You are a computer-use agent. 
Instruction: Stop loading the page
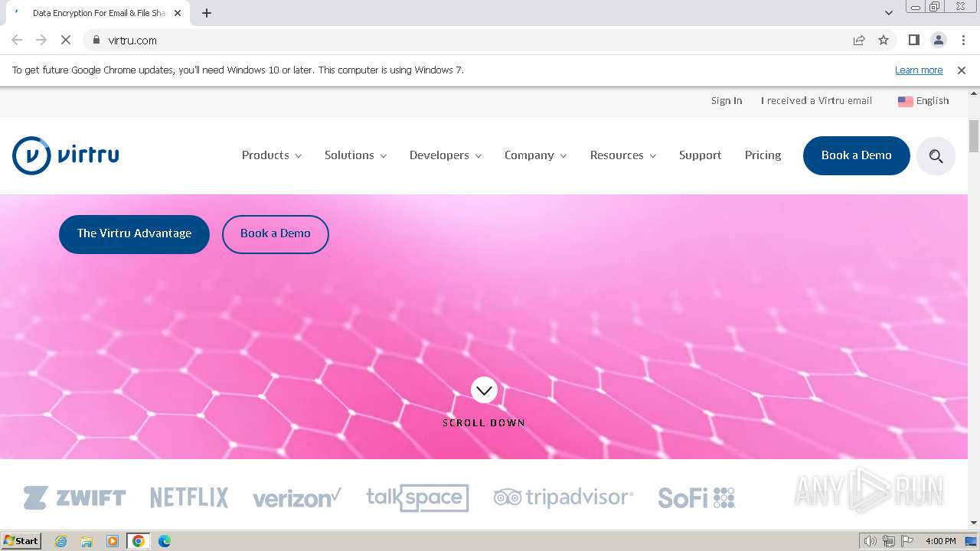coord(66,40)
